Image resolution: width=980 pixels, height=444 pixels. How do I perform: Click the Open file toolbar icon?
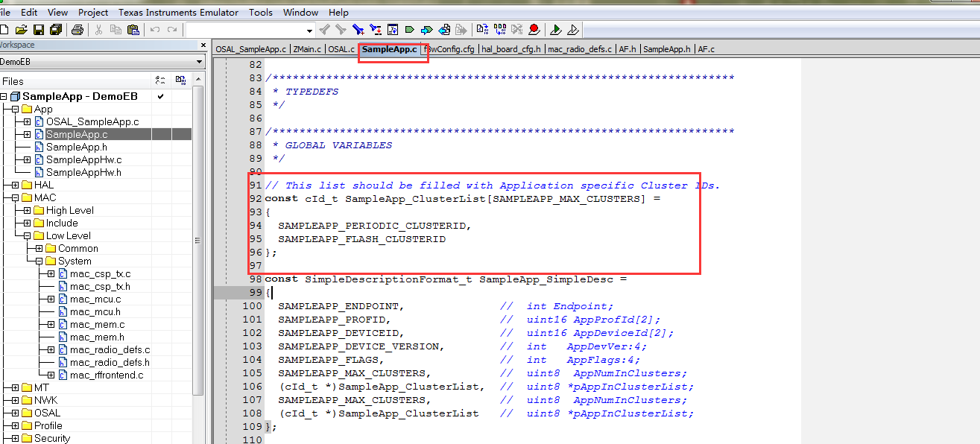[x=21, y=30]
